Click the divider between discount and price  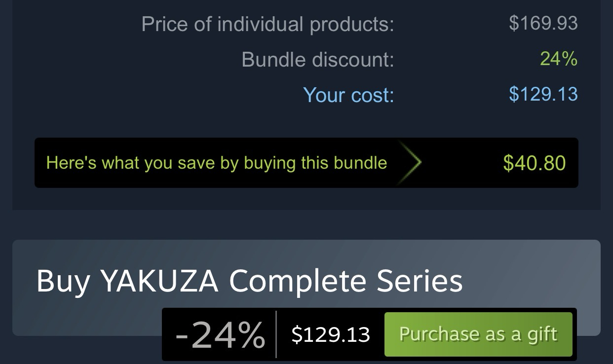[276, 334]
